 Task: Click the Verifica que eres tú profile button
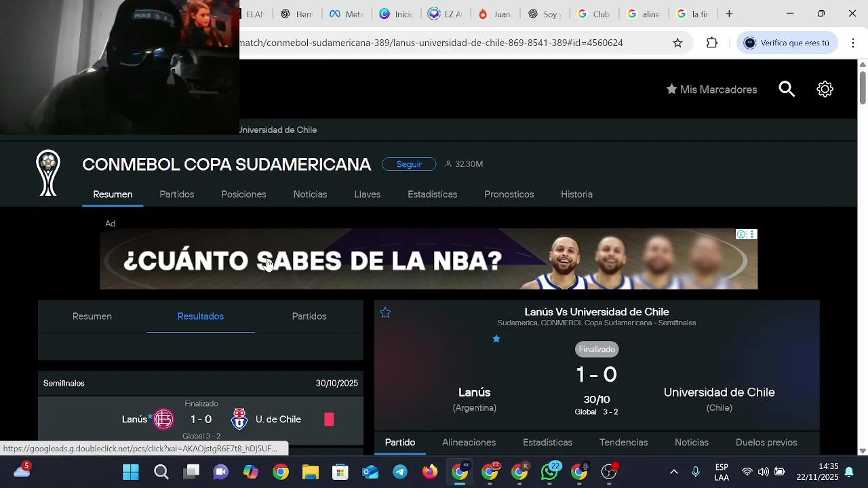point(787,43)
